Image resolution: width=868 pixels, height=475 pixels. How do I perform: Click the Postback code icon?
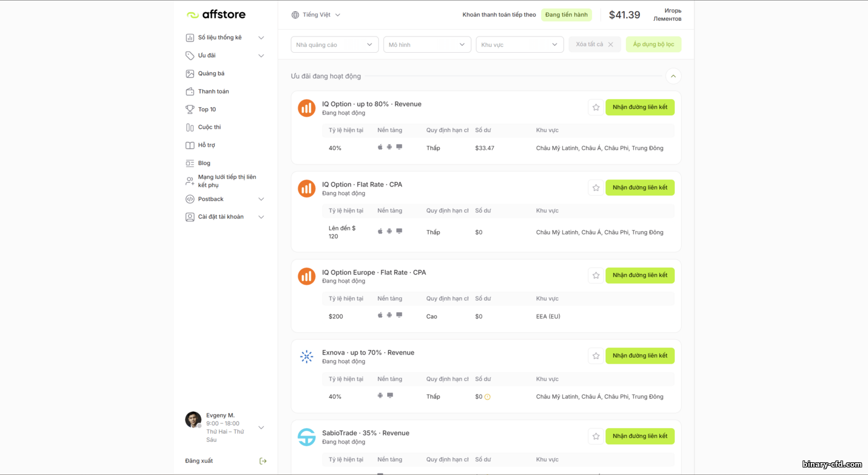[x=190, y=199]
